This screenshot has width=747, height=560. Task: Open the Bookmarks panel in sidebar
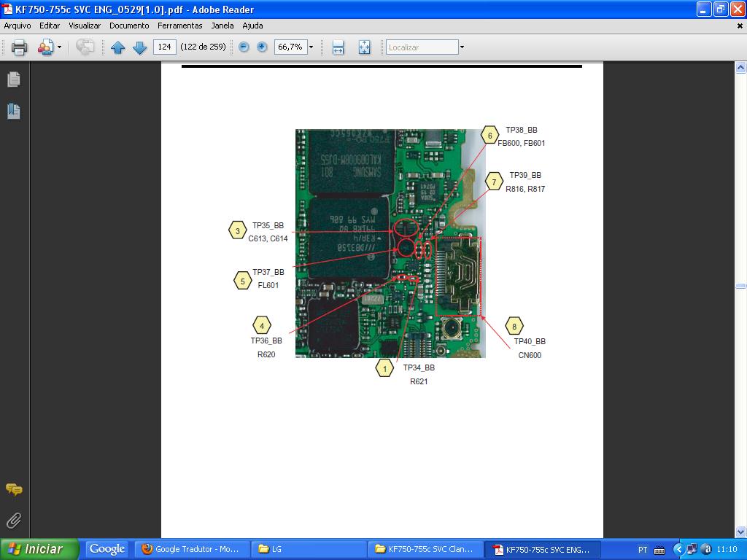coord(13,111)
